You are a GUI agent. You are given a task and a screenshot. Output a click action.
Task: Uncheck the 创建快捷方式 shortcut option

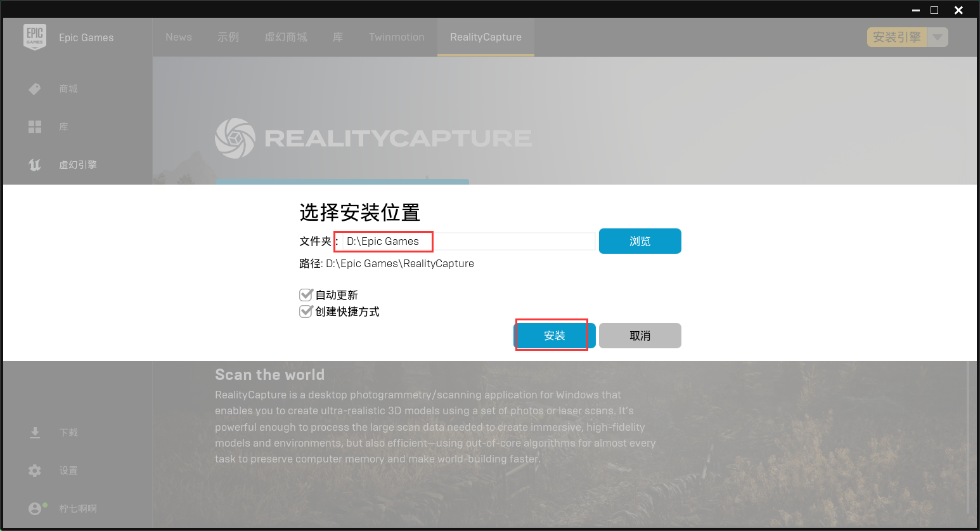(x=306, y=311)
